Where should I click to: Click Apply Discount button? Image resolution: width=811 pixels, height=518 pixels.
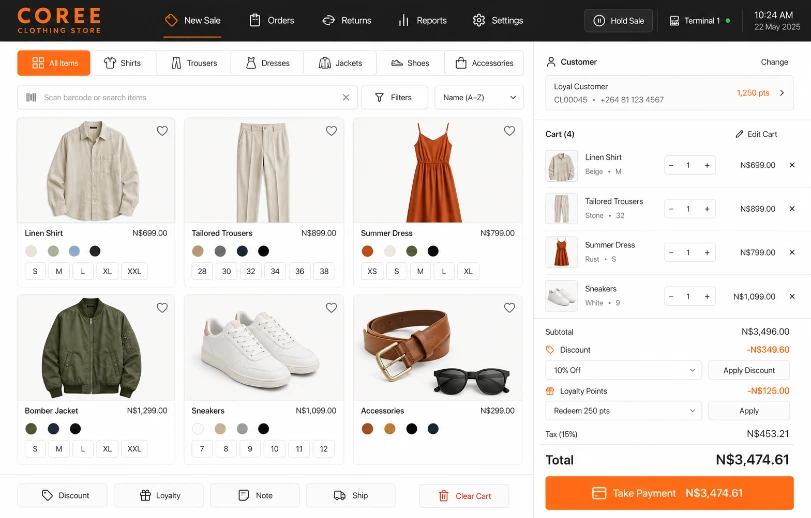749,370
